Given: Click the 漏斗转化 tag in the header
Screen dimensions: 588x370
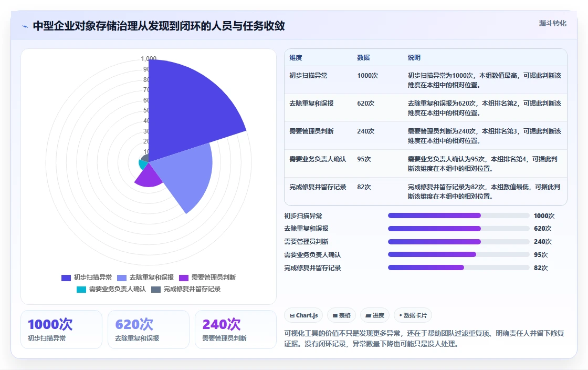Looking at the screenshot, I should coord(552,23).
